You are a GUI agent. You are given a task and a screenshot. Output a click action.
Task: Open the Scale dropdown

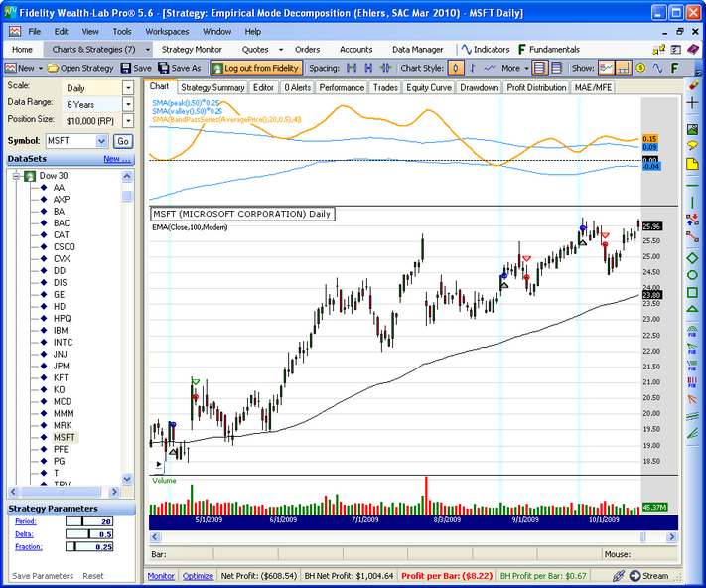coord(128,87)
